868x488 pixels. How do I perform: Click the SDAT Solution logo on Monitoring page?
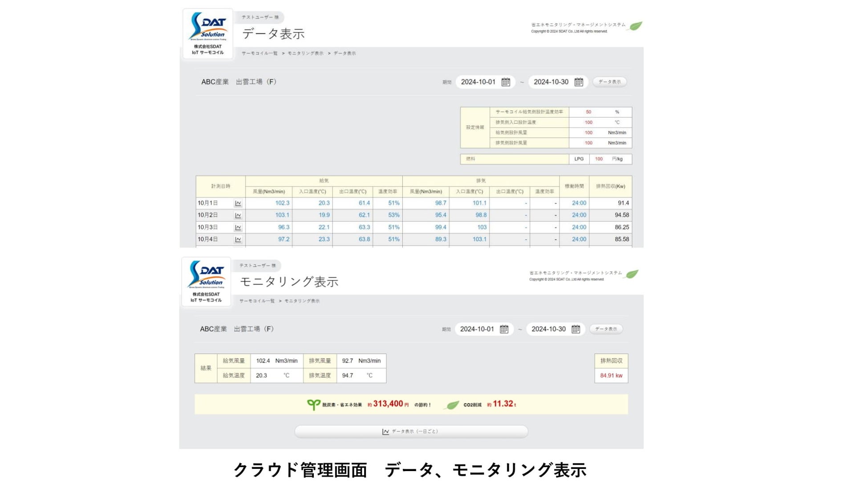[x=206, y=281]
